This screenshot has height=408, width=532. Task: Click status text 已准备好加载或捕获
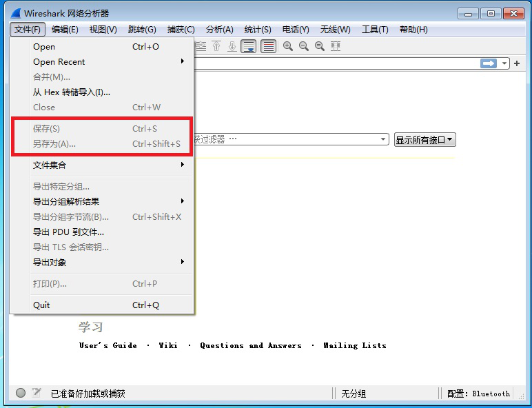(88, 394)
